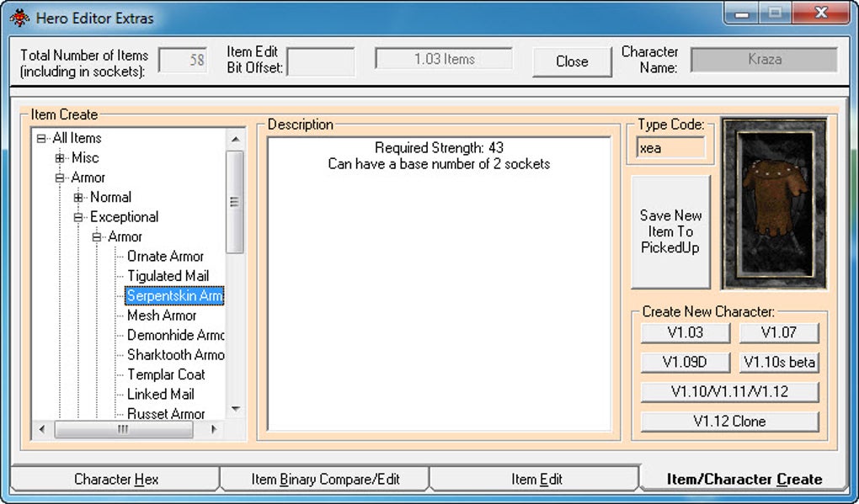Click Save New Item To PickedUp
Image resolution: width=859 pixels, height=504 pixels.
click(670, 231)
